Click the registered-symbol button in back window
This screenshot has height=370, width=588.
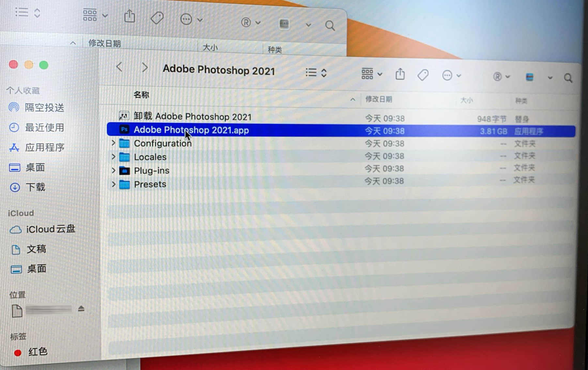250,22
